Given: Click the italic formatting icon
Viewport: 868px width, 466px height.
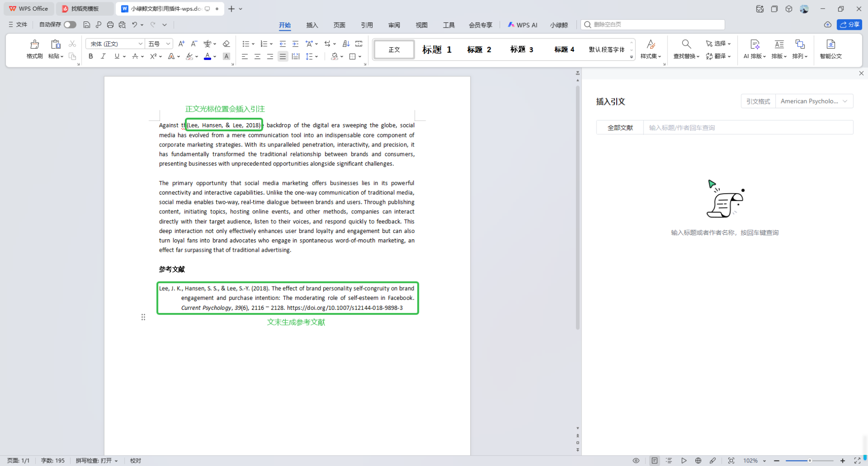Looking at the screenshot, I should tap(103, 56).
